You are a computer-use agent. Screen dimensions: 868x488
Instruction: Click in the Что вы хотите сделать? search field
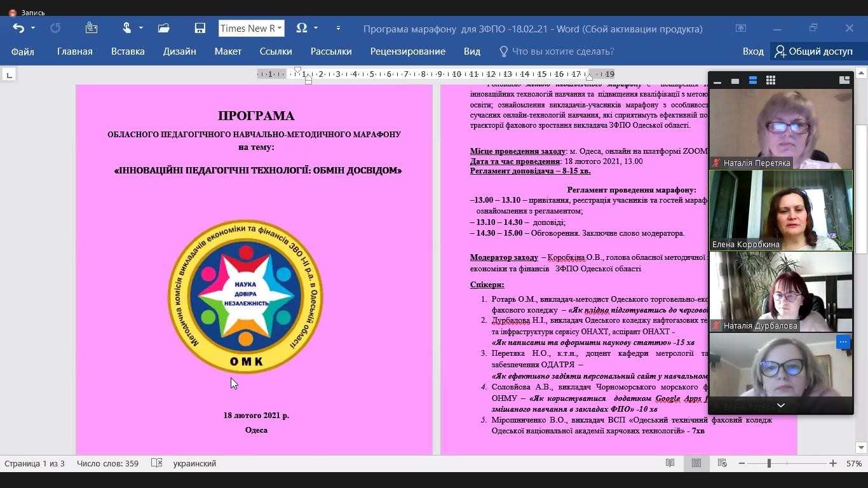click(563, 51)
